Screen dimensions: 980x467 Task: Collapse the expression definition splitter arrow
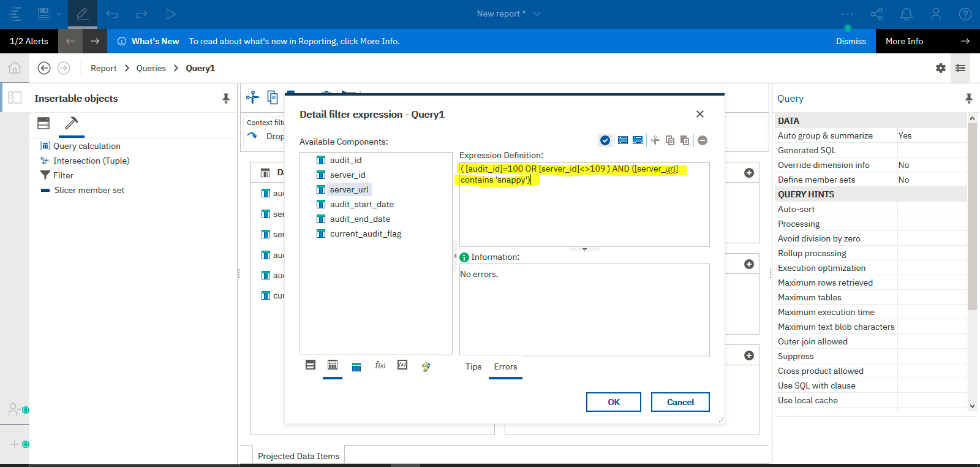point(584,249)
